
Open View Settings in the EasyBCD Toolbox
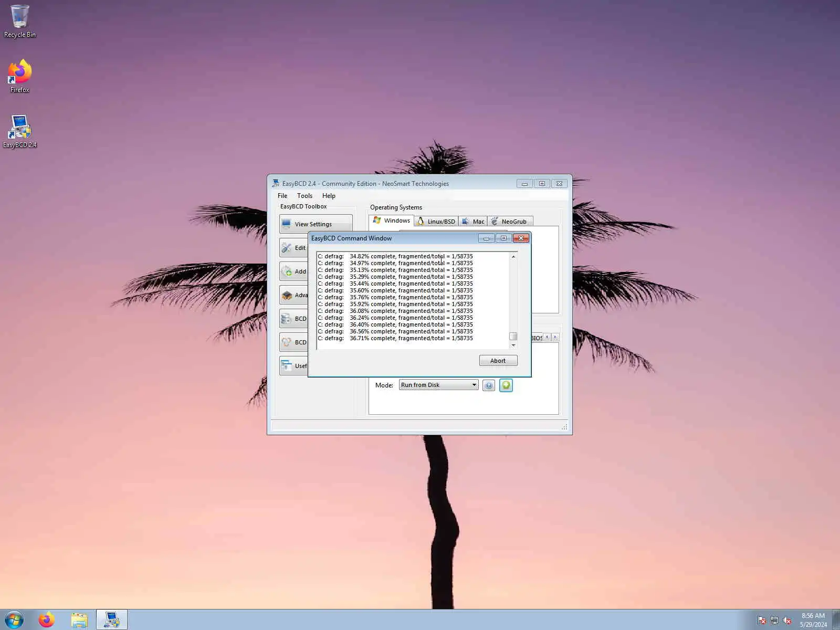(316, 224)
